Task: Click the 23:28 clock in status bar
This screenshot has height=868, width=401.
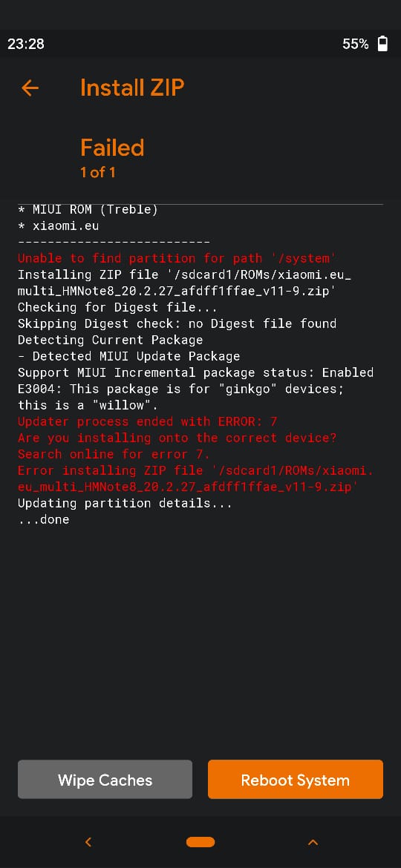Action: coord(26,44)
